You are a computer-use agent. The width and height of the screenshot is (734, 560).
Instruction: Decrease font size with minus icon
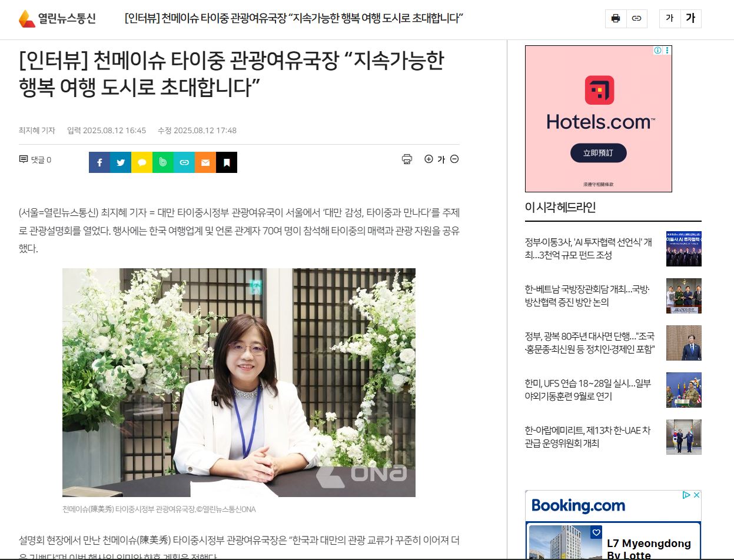(x=454, y=159)
